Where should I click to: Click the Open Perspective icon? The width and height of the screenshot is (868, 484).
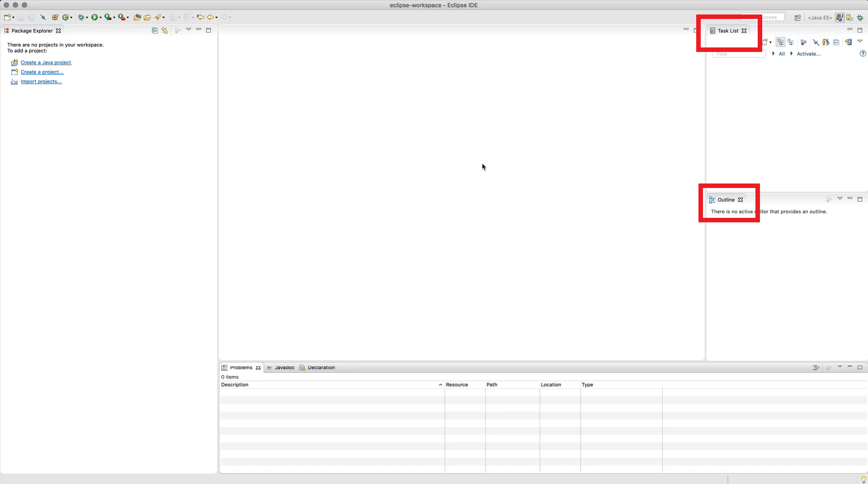pyautogui.click(x=798, y=18)
